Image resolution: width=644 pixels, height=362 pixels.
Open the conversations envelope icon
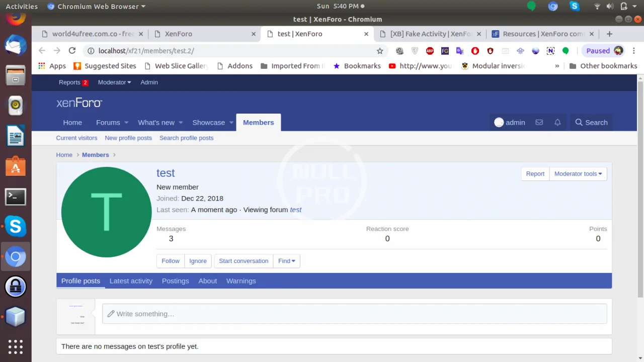point(539,122)
